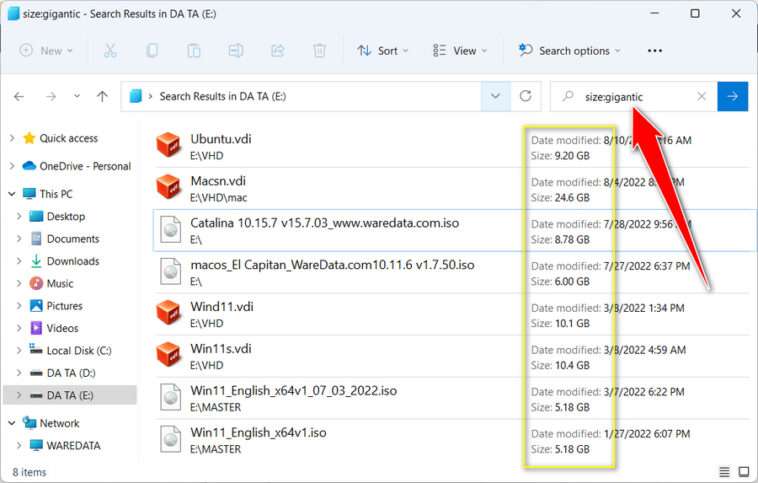
Task: Select the macos_El Capitan iso file
Action: tap(452, 272)
